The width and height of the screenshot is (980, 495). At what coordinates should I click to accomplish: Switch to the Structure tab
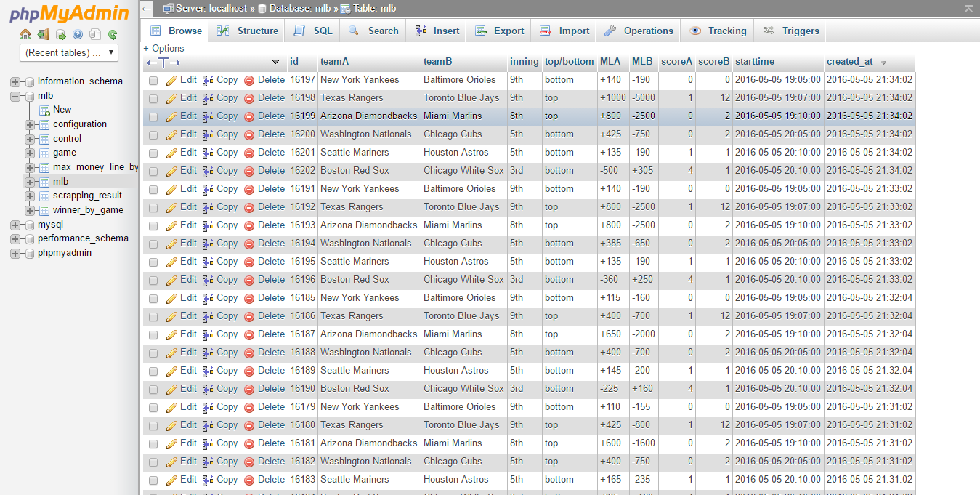tap(248, 31)
